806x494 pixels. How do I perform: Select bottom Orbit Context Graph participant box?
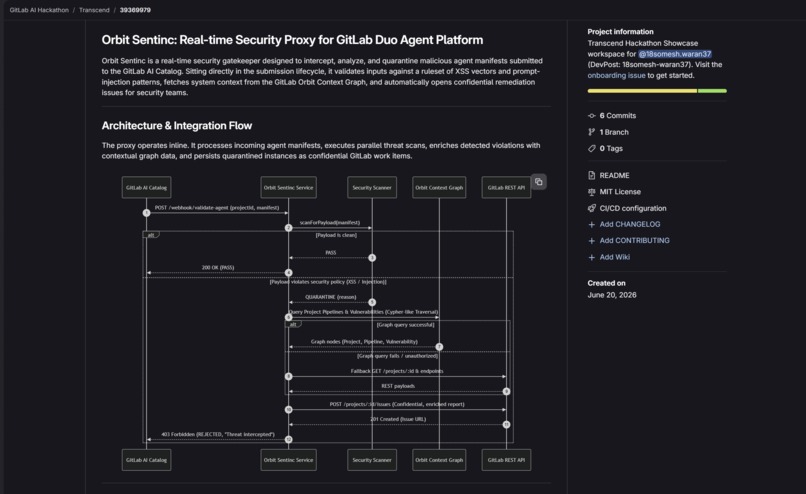click(439, 460)
